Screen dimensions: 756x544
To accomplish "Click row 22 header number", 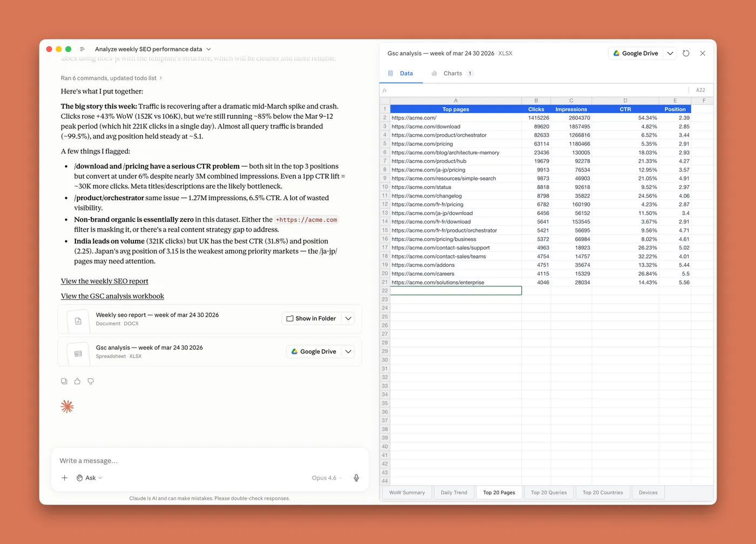I will click(x=385, y=291).
